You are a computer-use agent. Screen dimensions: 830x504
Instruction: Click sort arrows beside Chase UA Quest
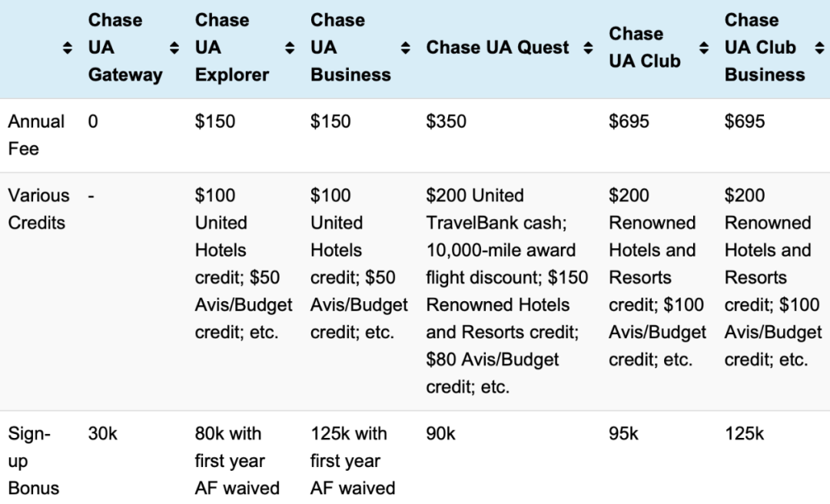click(x=588, y=48)
